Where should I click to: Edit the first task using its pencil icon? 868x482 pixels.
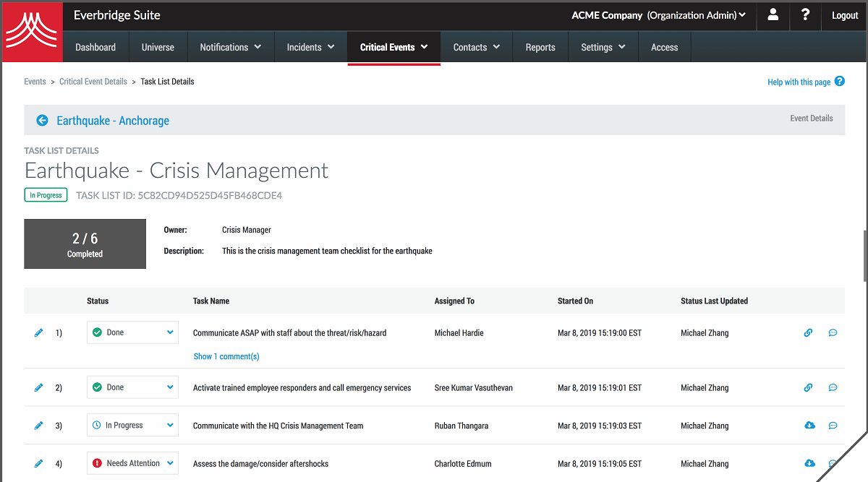point(38,332)
